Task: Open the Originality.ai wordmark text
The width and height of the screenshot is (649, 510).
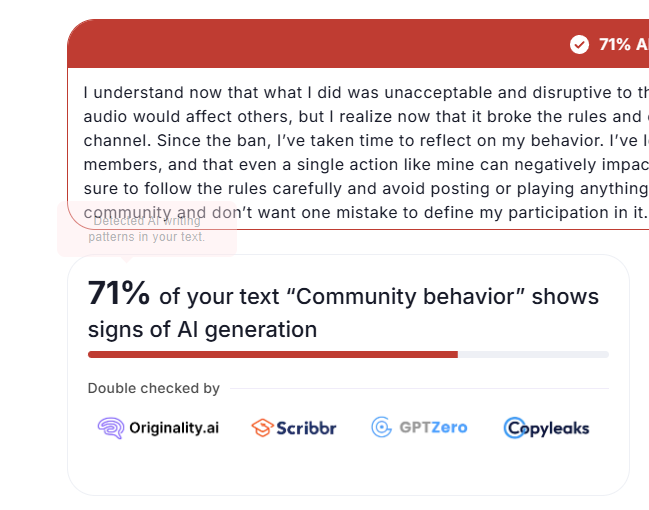Action: pyautogui.click(x=174, y=428)
